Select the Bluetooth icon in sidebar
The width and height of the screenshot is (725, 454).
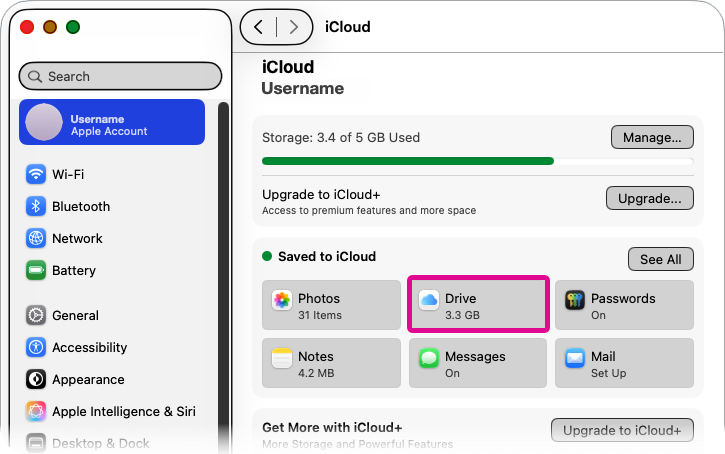[36, 206]
